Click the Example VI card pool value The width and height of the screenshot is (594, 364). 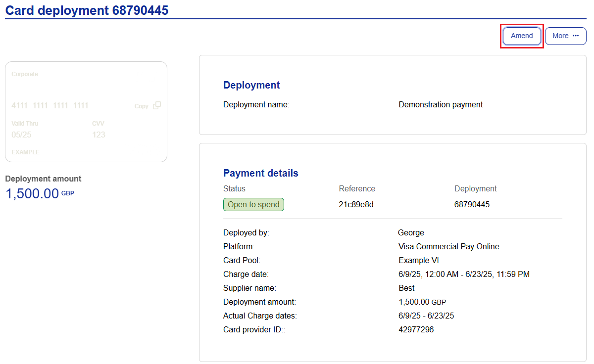click(418, 260)
